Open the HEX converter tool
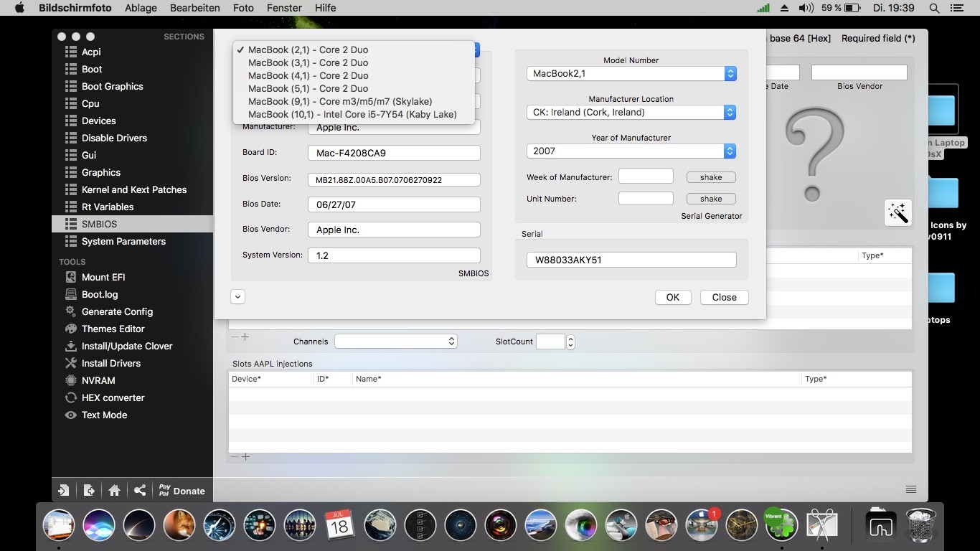This screenshot has height=551, width=980. point(113,397)
